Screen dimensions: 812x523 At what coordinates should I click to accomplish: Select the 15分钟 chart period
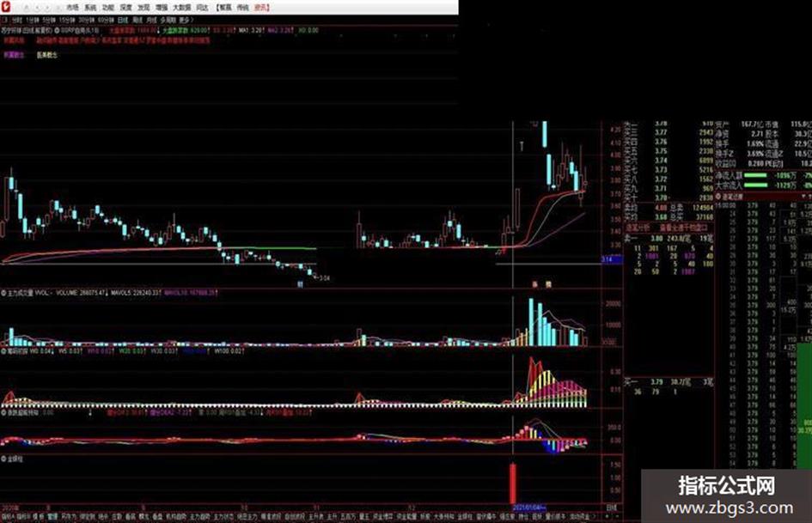coord(67,20)
